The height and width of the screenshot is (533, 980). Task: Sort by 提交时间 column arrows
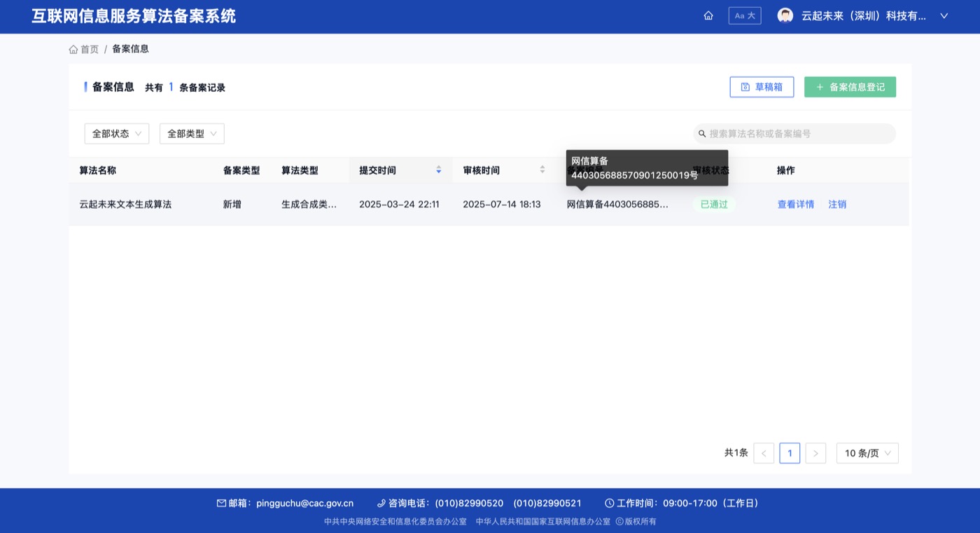439,170
